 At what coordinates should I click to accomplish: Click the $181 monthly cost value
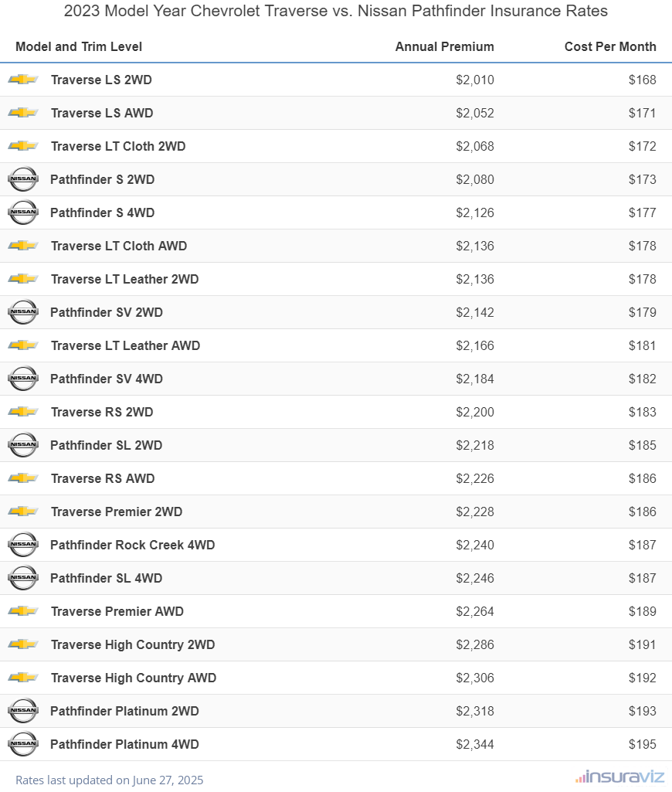642,345
